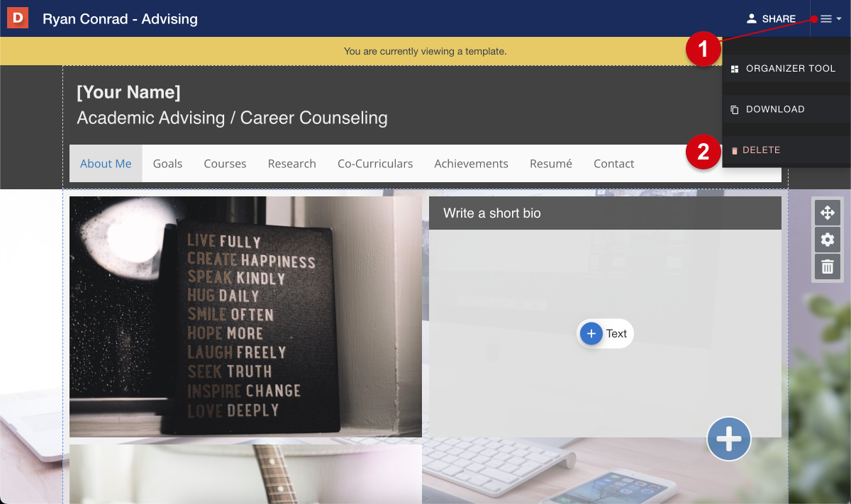Open the Contact tab
The height and width of the screenshot is (504, 851).
click(x=614, y=164)
